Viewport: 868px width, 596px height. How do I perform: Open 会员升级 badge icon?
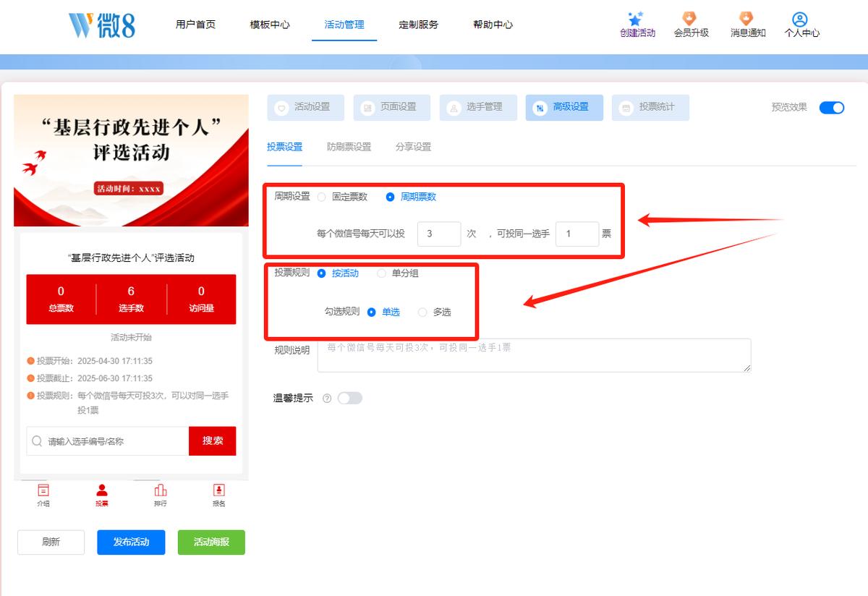pos(690,19)
